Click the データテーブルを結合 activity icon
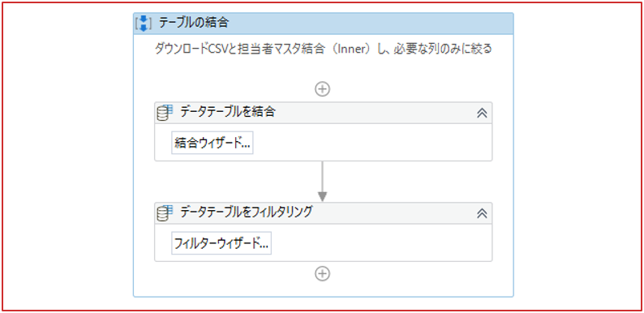 165,113
